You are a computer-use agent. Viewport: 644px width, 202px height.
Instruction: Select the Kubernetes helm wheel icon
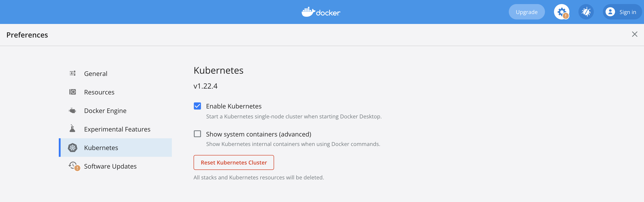(x=73, y=148)
